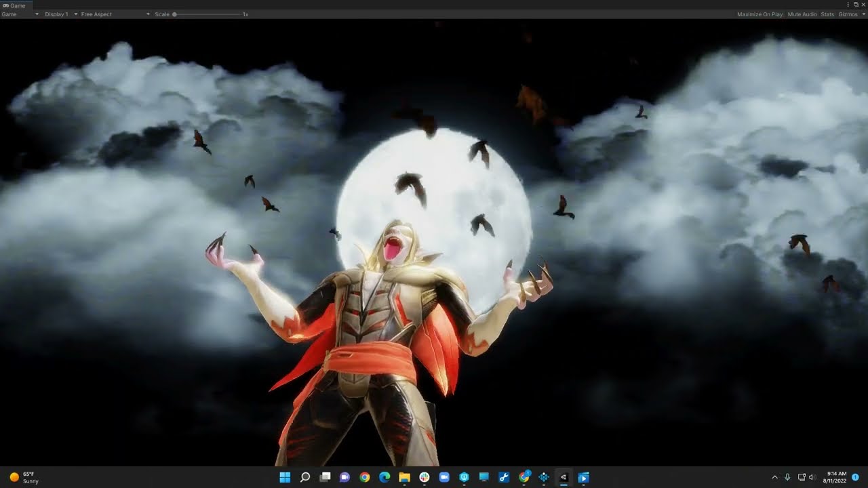Open the Game view mode dropdown
Image resolution: width=868 pixels, height=488 pixels.
(x=20, y=14)
